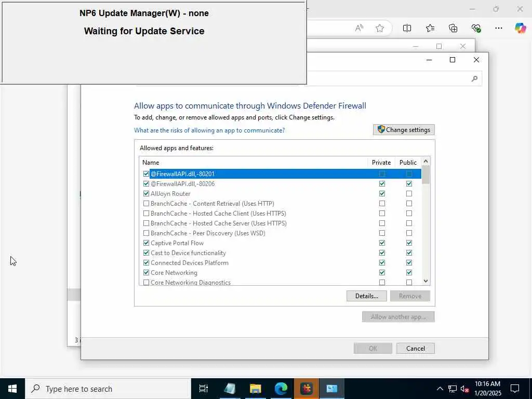Screen dimensions: 532x399
Task: Open network status tray icon
Action: [x=453, y=389]
